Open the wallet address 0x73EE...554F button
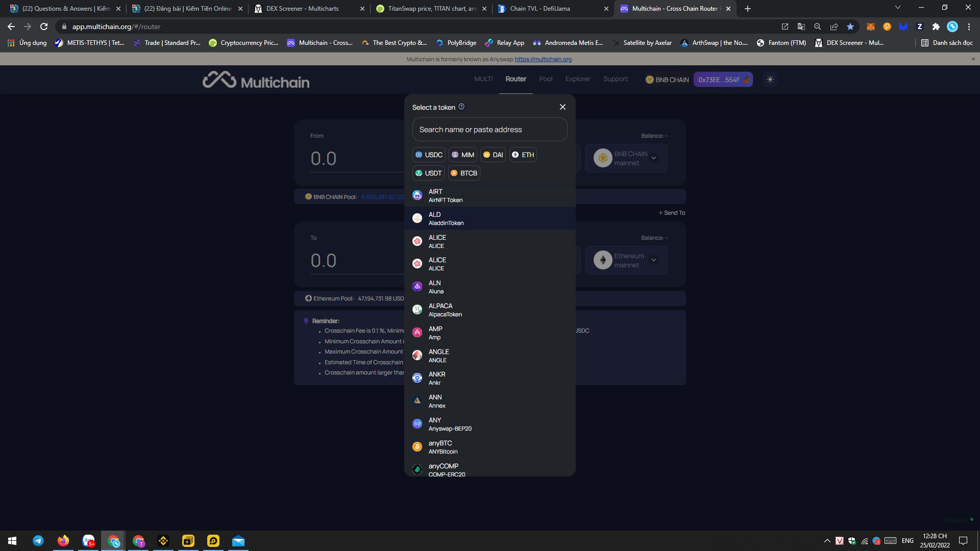980x551 pixels. click(x=723, y=80)
